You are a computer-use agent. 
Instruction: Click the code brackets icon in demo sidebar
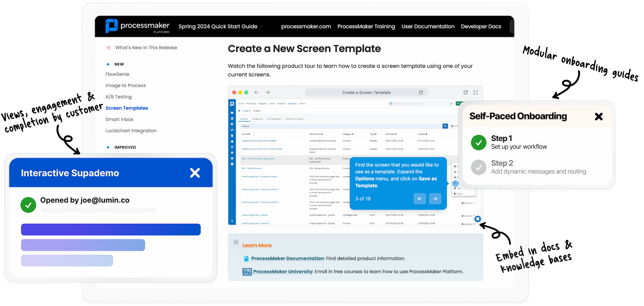232,130
